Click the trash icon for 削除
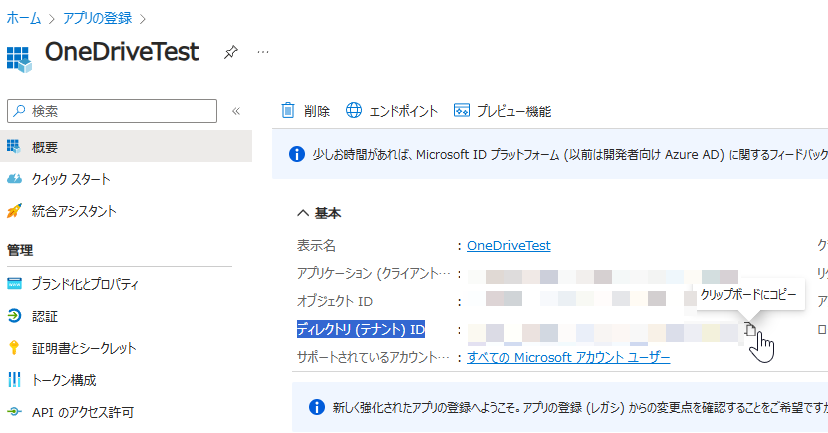 tap(288, 111)
